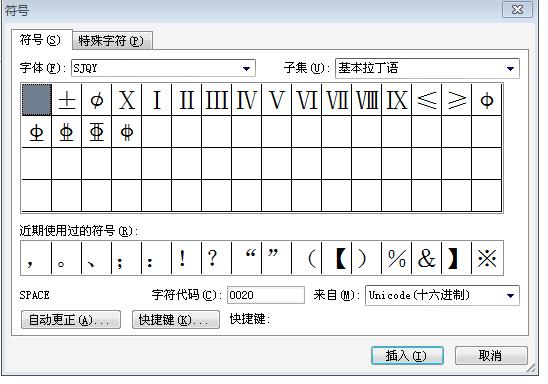548x384 pixels.
Task: Open the 来自 Unicode(十六进制) dropdown
Action: (x=442, y=296)
